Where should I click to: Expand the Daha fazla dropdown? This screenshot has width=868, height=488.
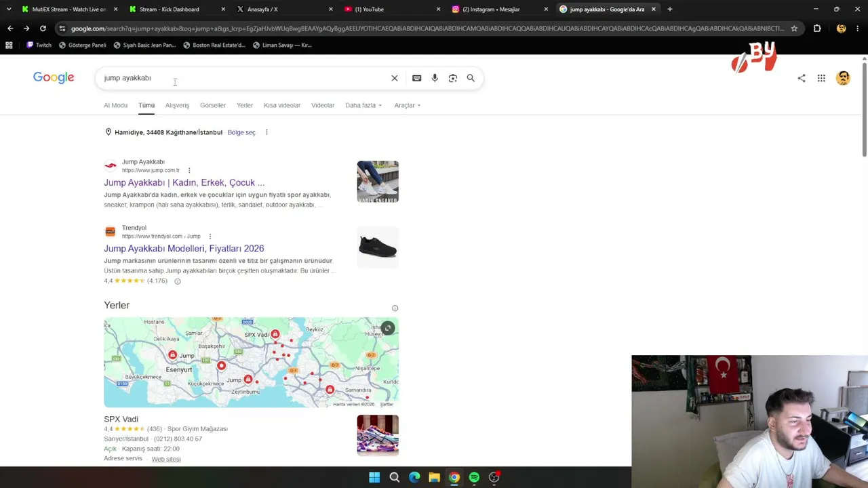pyautogui.click(x=363, y=105)
